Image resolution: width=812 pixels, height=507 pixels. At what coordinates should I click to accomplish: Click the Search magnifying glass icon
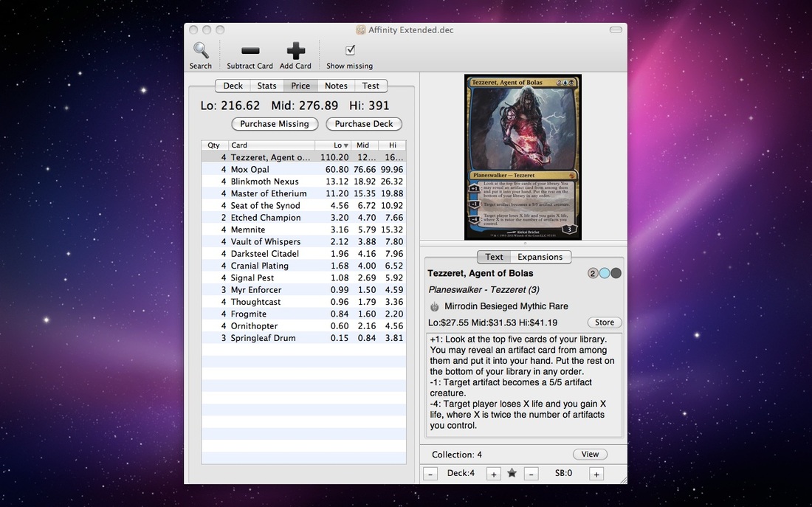pos(200,51)
